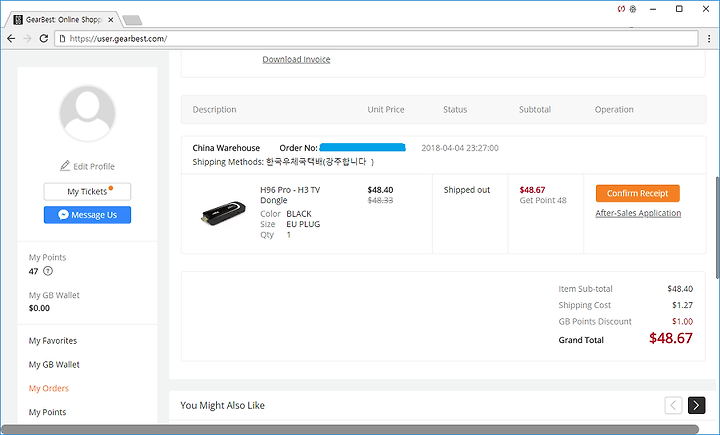Open the Chrome three-dot menu
The height and width of the screenshot is (435, 720).
709,39
